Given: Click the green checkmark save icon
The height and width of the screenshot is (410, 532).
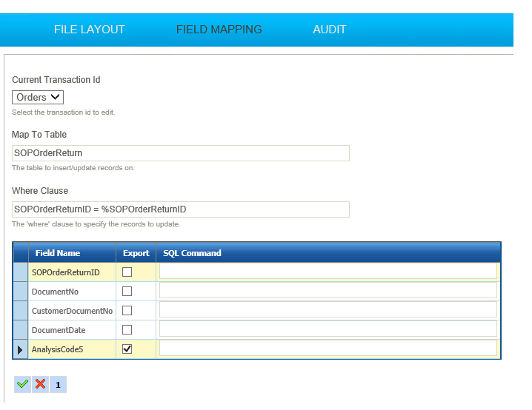Looking at the screenshot, I should click(x=22, y=384).
